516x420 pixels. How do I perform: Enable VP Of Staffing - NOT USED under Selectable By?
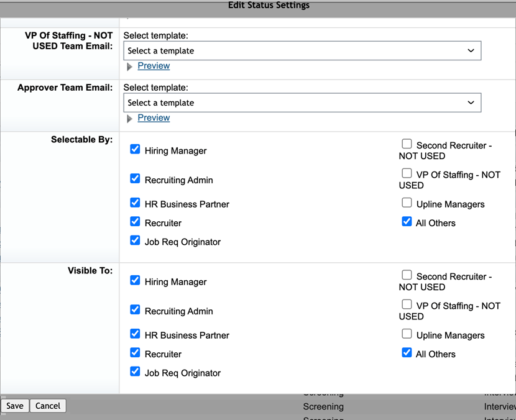coord(407,173)
